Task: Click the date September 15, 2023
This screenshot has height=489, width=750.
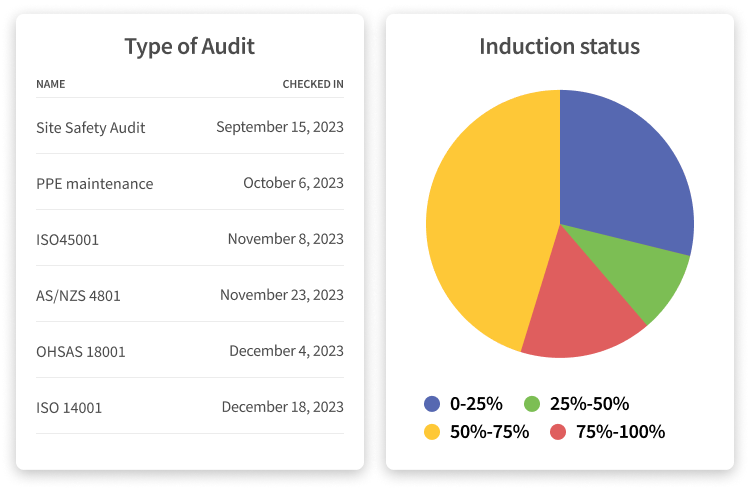Action: pos(280,127)
